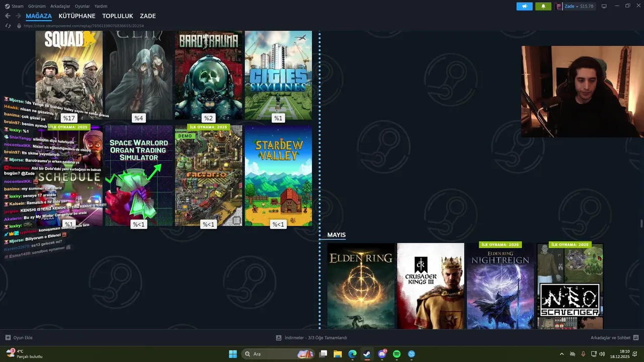Open Discord from the taskbar
The image size is (644, 362).
382,354
